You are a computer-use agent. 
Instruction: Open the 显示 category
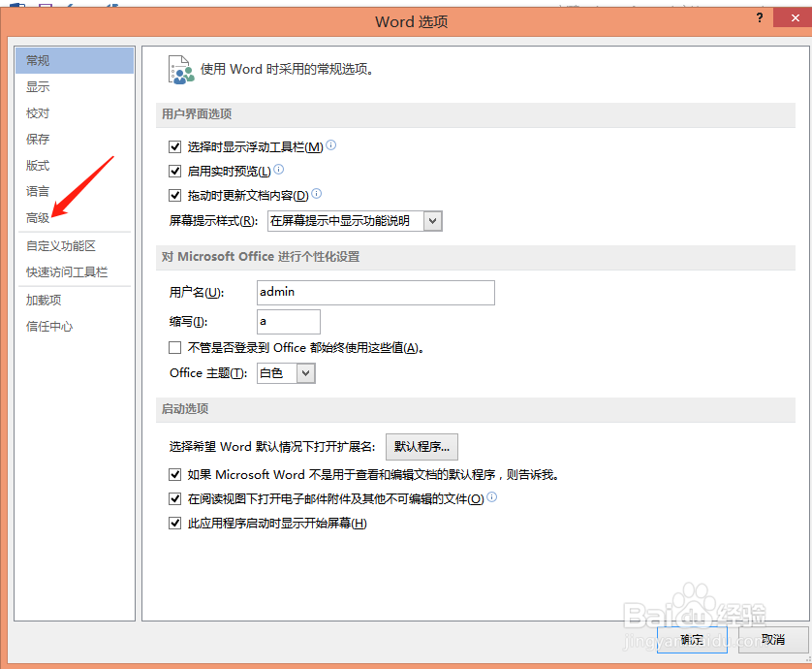pos(75,87)
